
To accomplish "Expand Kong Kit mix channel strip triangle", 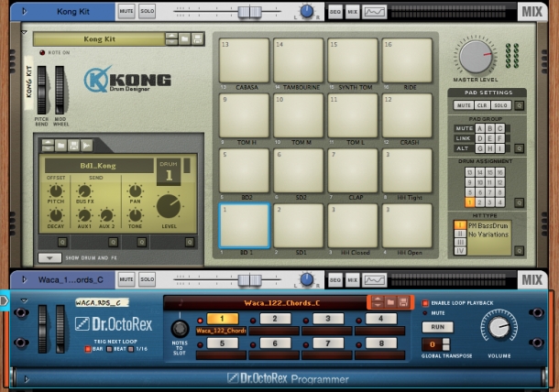I will pyautogui.click(x=24, y=11).
